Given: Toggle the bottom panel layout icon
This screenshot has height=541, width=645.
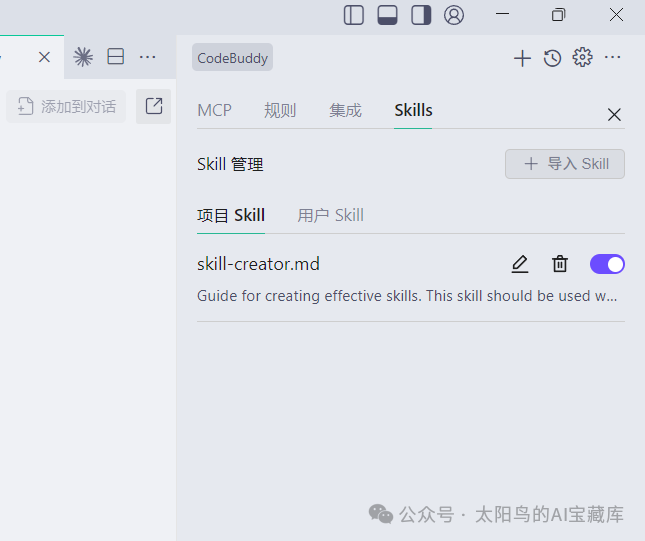Looking at the screenshot, I should point(387,15).
